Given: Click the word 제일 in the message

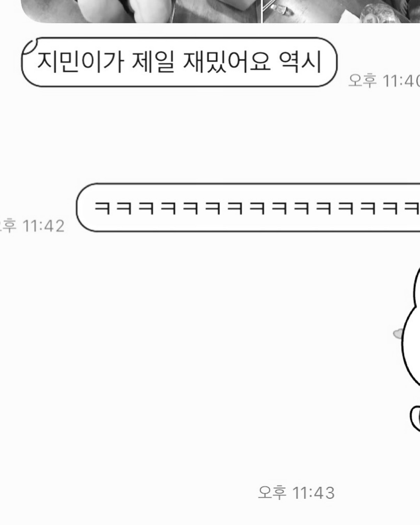Looking at the screenshot, I should [x=153, y=62].
